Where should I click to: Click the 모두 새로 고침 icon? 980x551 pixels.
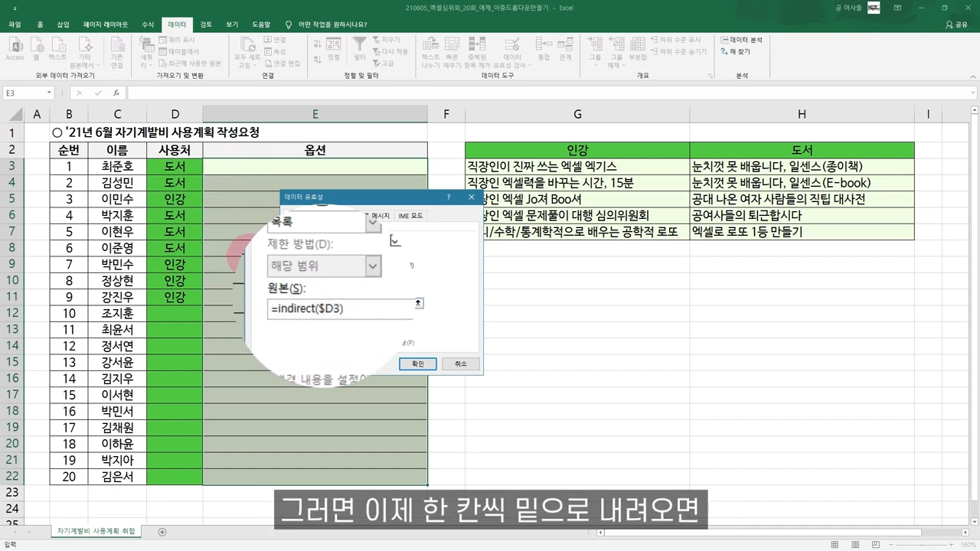[x=247, y=52]
